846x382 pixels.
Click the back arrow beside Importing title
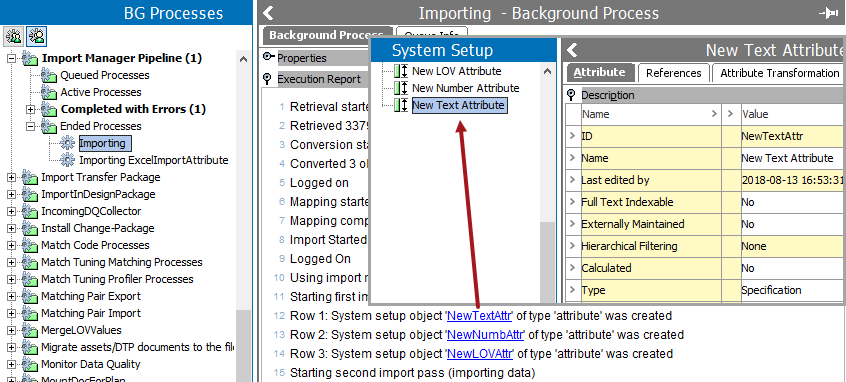click(x=268, y=13)
